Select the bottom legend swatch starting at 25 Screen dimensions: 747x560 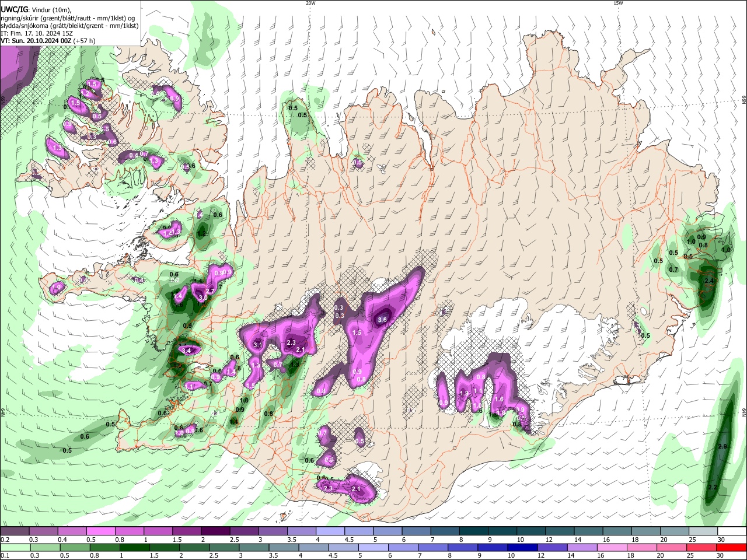702,547
